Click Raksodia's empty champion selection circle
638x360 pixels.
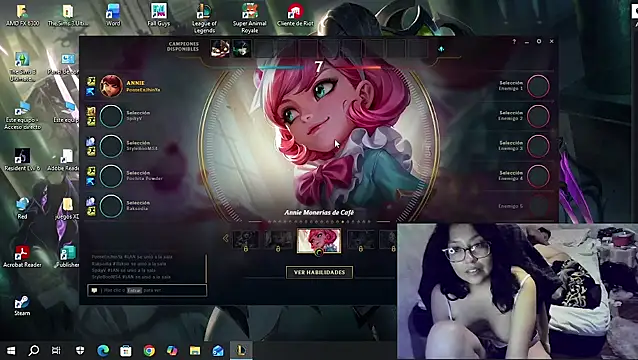pyautogui.click(x=111, y=206)
